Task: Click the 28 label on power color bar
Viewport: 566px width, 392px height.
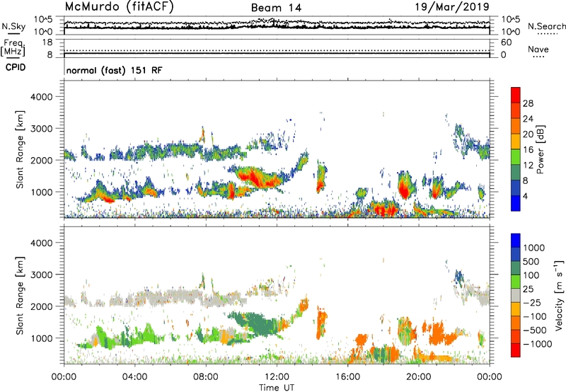Action: coord(528,103)
